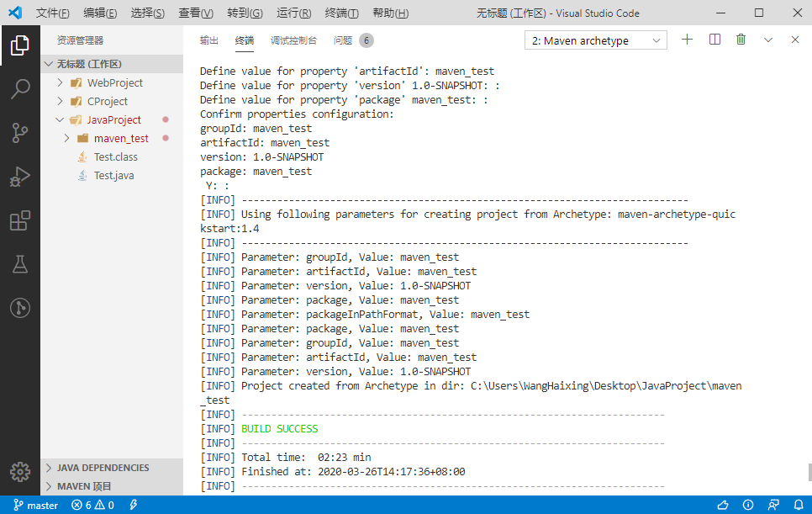Split the terminal panel
The height and width of the screenshot is (514, 812).
coord(714,40)
